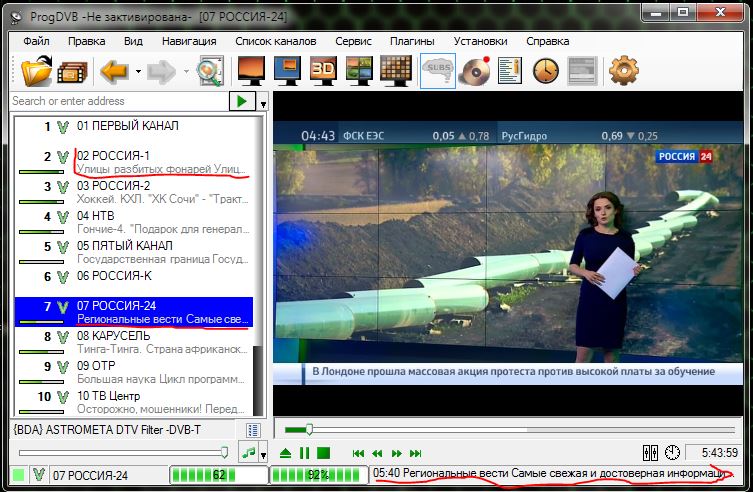
Task: Open the Плагины menu
Action: point(412,41)
